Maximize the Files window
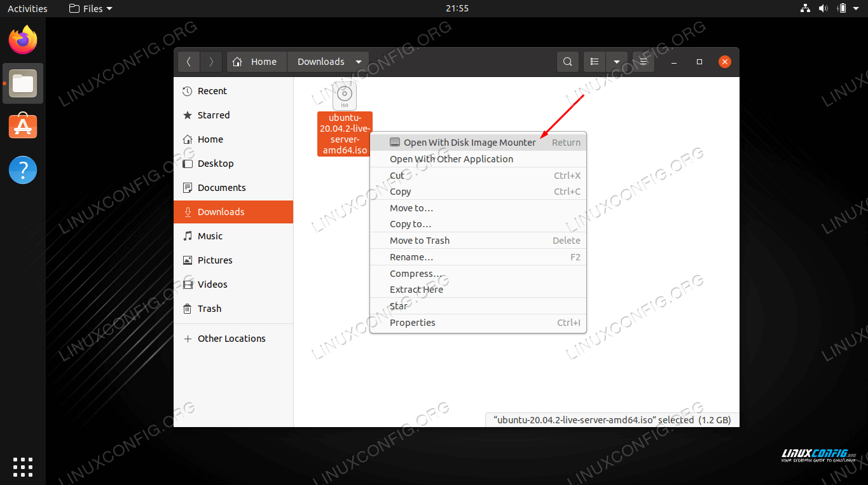The image size is (868, 485). (x=699, y=62)
